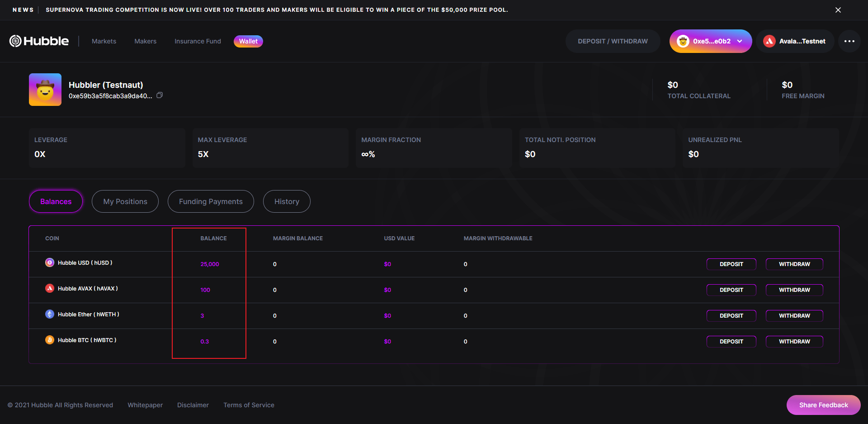Switch to the My Positions tab
Image resolution: width=868 pixels, height=424 pixels.
[125, 201]
